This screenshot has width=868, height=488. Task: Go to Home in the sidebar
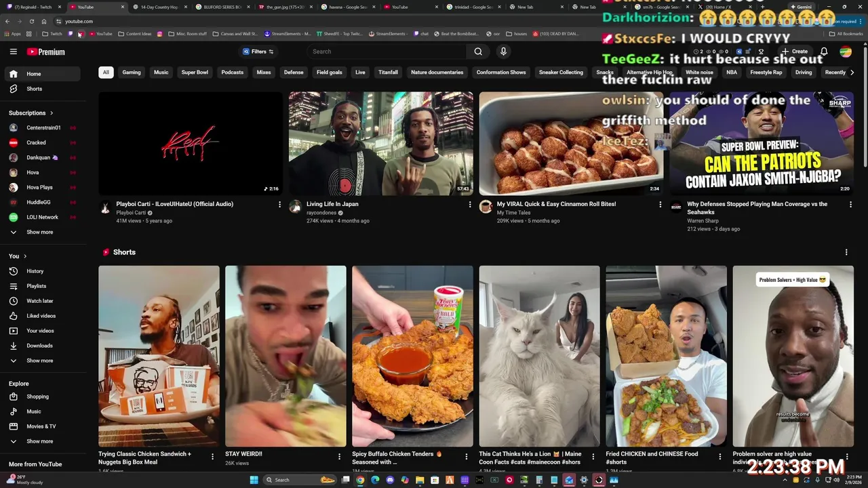tap(42, 74)
